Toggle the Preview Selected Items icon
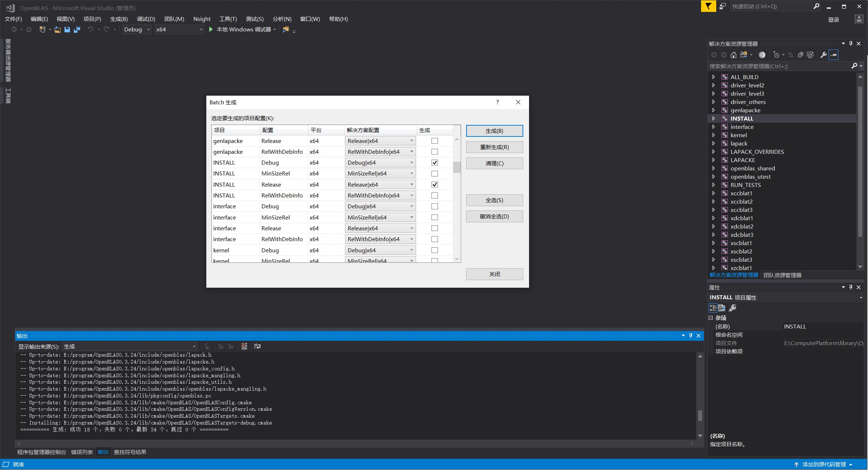 click(834, 55)
